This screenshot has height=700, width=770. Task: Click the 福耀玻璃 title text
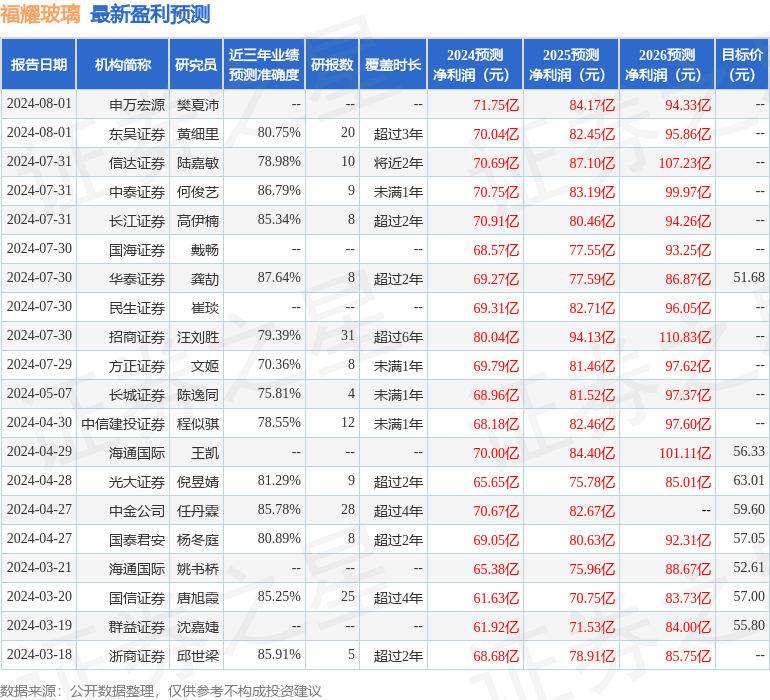[40, 14]
